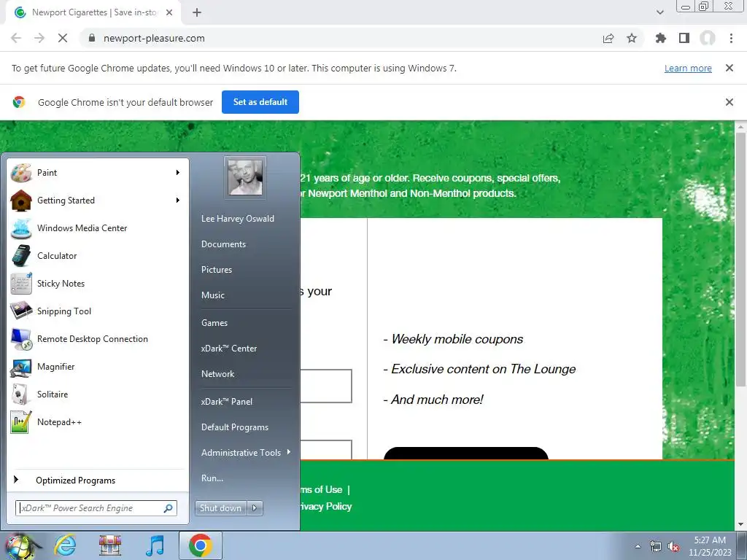This screenshot has width=747, height=560.
Task: Click the Learn more link
Action: (x=688, y=68)
